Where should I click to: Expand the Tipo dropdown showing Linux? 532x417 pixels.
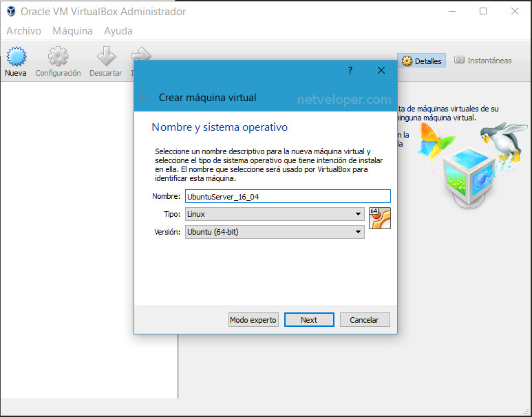tap(275, 214)
